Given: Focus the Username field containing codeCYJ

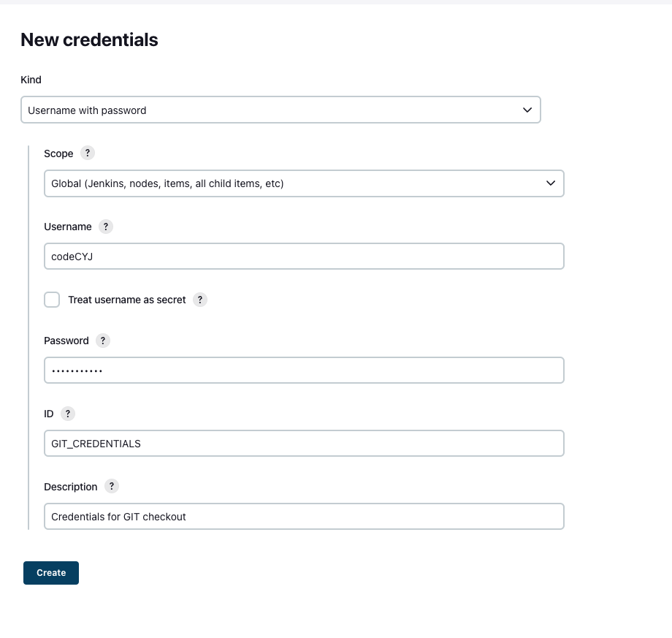Looking at the screenshot, I should coord(304,257).
